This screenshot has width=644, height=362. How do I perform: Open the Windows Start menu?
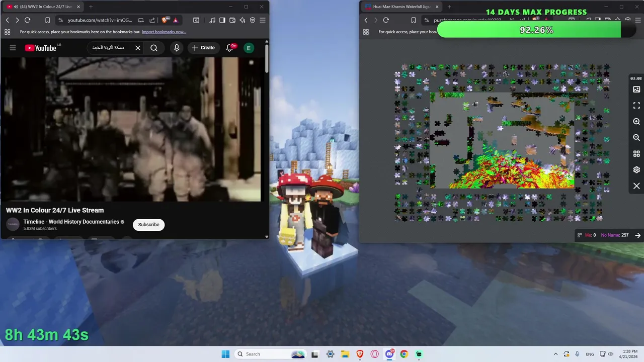pyautogui.click(x=225, y=354)
